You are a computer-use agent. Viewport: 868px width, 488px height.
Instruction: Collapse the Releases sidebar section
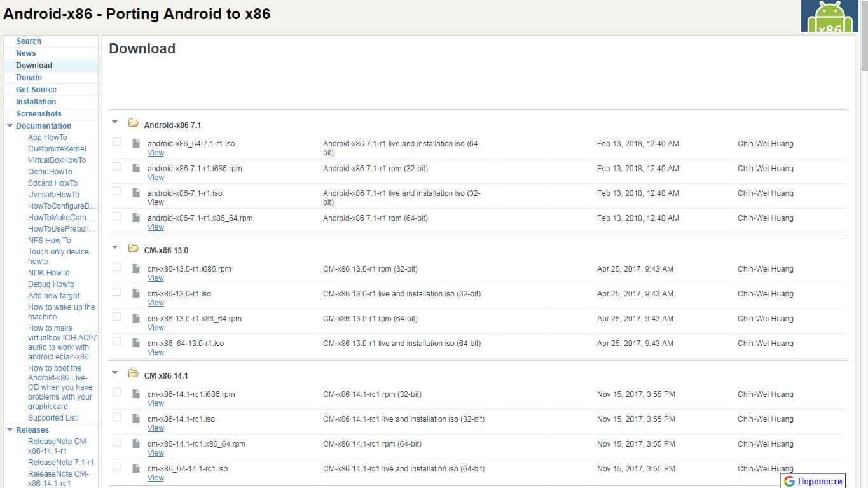[10, 430]
